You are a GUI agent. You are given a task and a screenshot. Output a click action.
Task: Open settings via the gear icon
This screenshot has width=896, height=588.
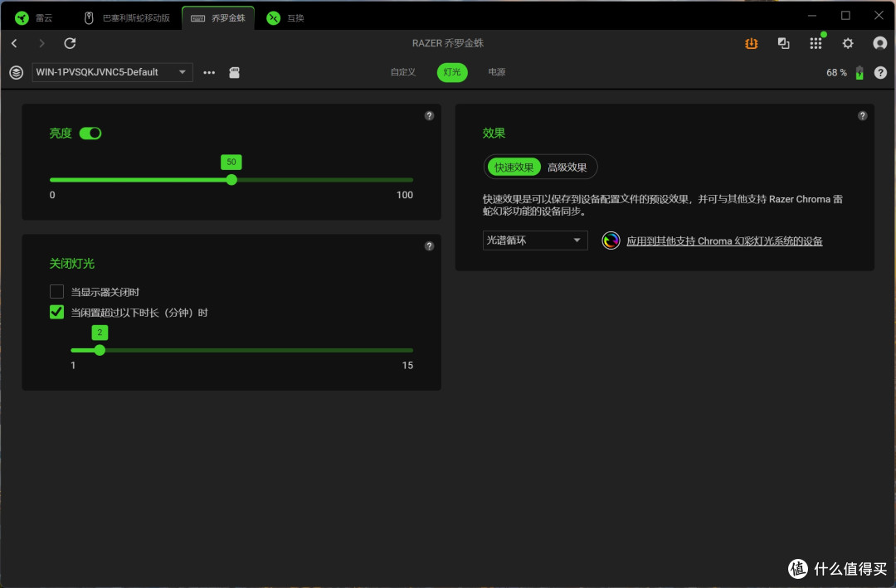(x=848, y=43)
